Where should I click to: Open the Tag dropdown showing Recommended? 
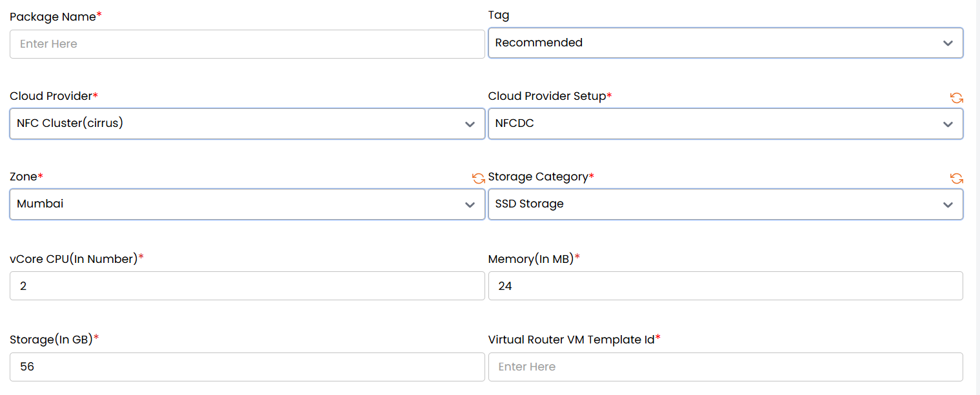[725, 43]
